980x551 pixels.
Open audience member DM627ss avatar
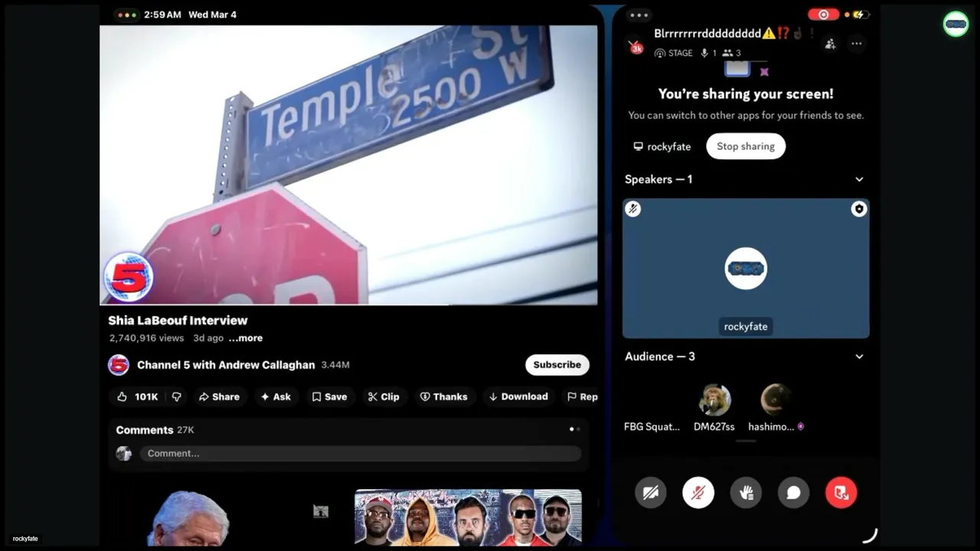click(714, 399)
